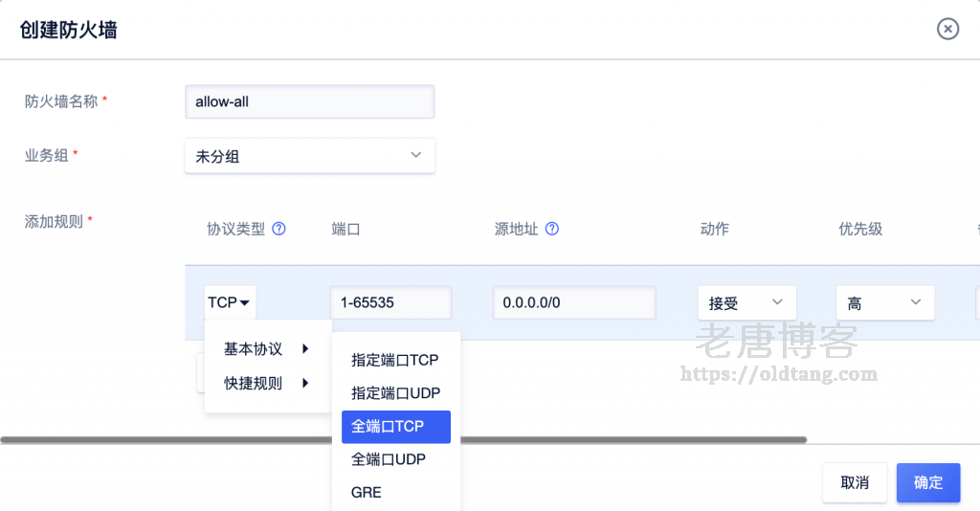Open the 优先级 高 dropdown
The width and height of the screenshot is (980, 511).
884,302
